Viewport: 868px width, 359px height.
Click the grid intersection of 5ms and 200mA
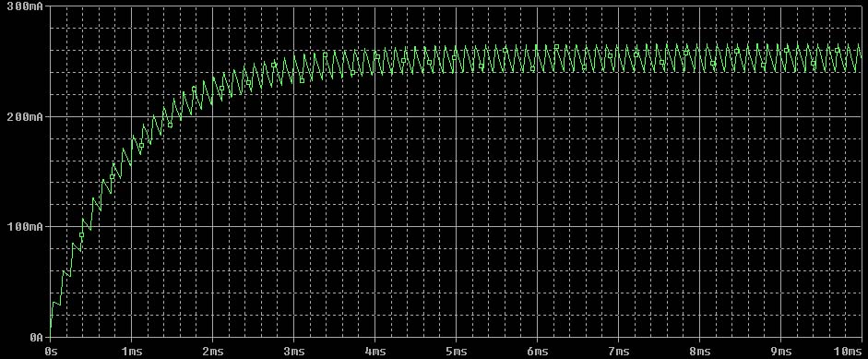456,117
